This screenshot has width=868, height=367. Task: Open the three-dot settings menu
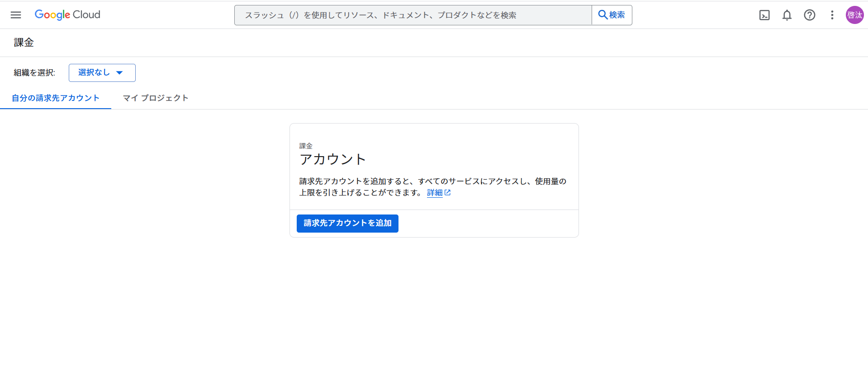[x=832, y=15]
